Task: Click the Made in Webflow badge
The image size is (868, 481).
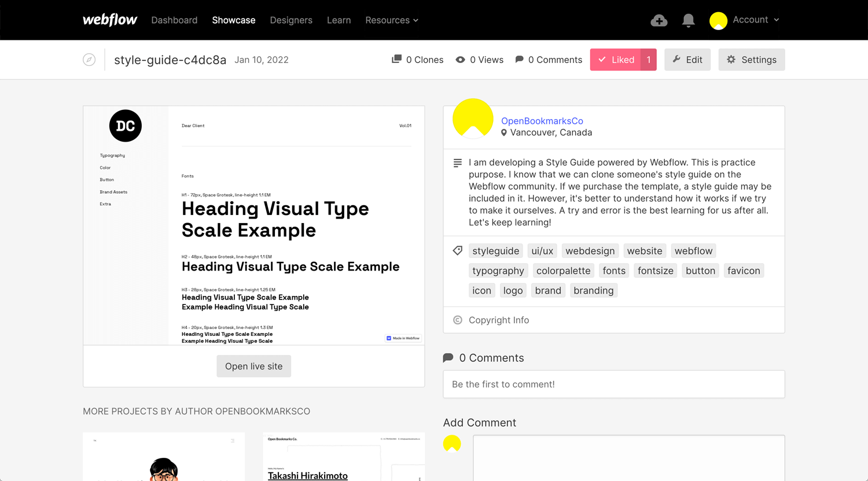Action: click(x=403, y=338)
